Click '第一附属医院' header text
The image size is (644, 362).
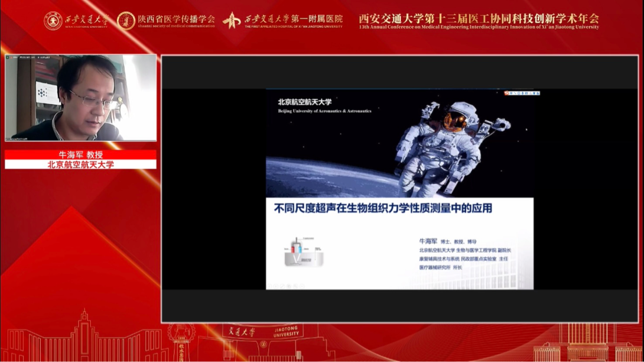click(x=317, y=18)
